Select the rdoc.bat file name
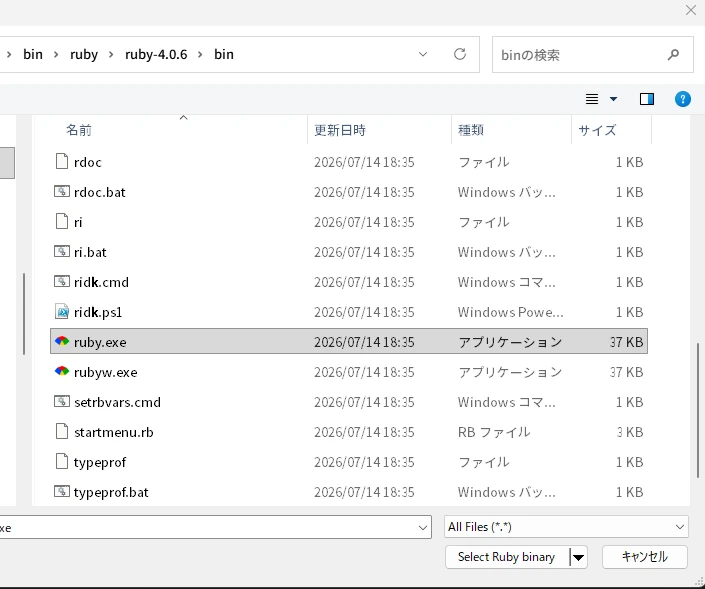705x589 pixels. (x=99, y=192)
